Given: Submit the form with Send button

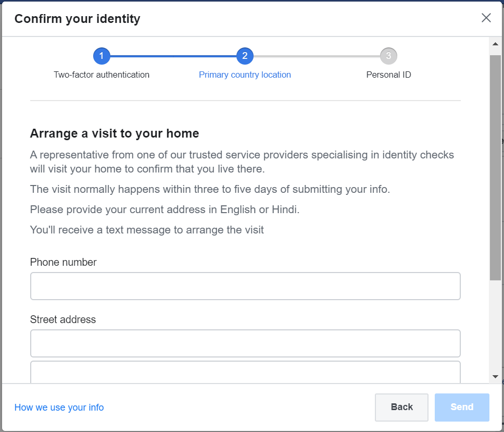Looking at the screenshot, I should pyautogui.click(x=462, y=407).
